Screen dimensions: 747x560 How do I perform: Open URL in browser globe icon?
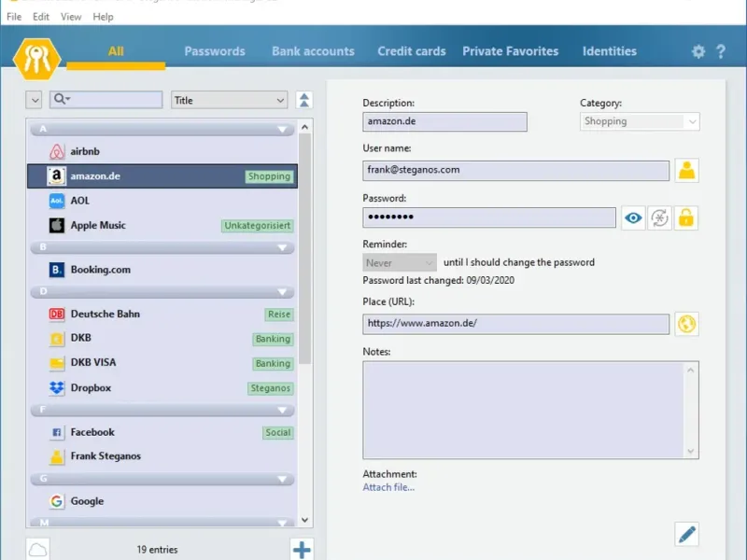click(x=686, y=324)
